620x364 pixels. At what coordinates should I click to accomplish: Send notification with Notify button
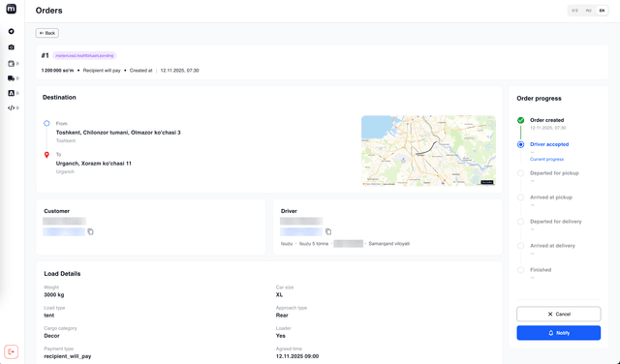point(558,333)
